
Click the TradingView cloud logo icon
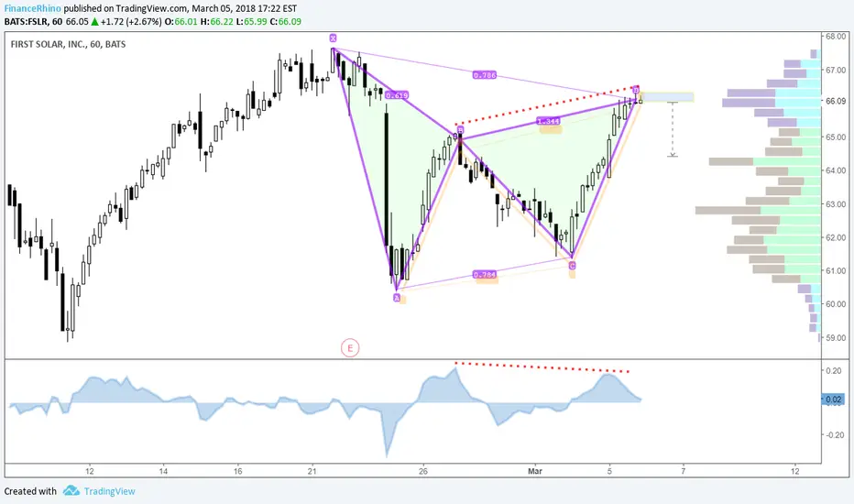coord(71,491)
